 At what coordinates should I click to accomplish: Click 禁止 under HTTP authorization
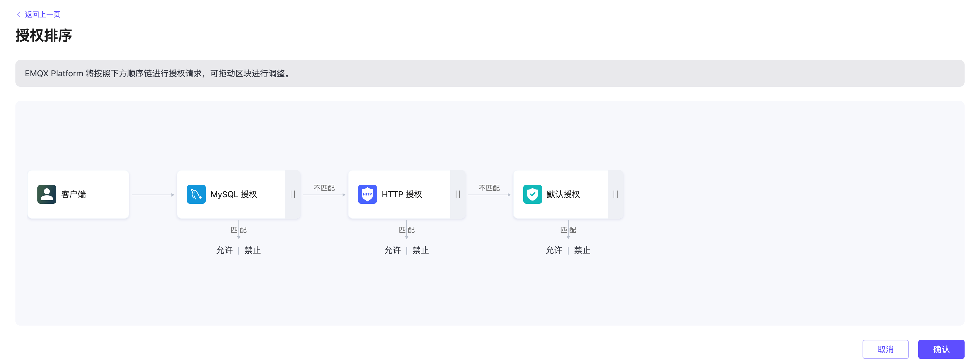point(420,250)
